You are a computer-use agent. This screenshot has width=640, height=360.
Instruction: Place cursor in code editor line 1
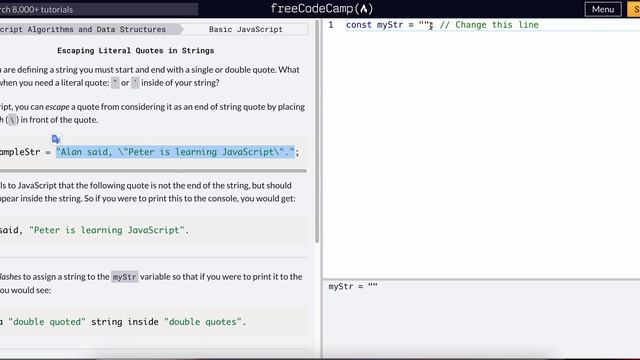(x=493, y=25)
